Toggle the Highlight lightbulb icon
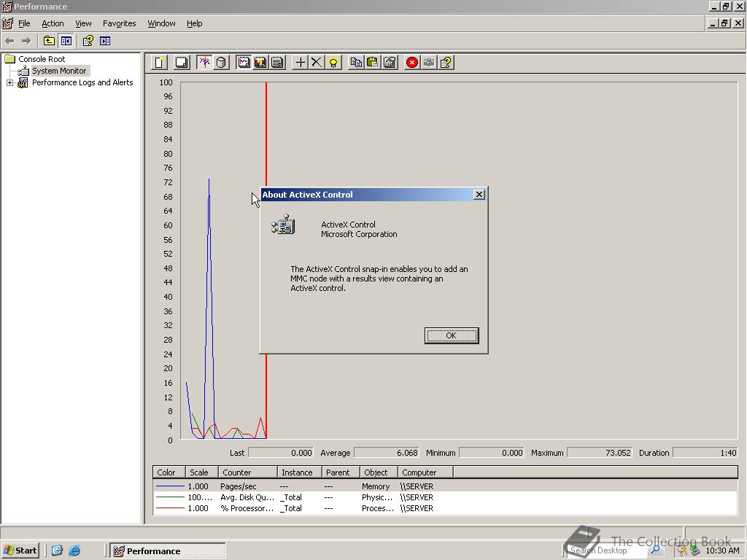Screen dimensions: 747x560 (333, 63)
